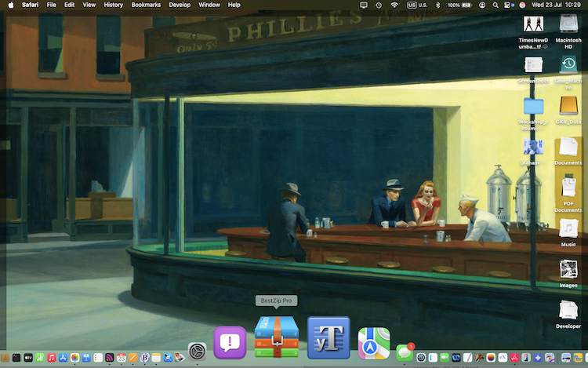Open Webex from the Dock

coord(456,358)
